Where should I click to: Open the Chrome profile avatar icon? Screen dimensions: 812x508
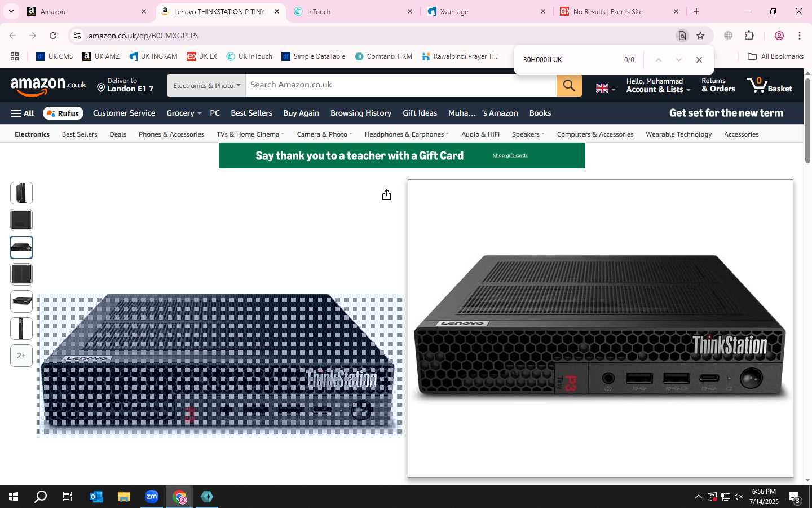pos(779,36)
